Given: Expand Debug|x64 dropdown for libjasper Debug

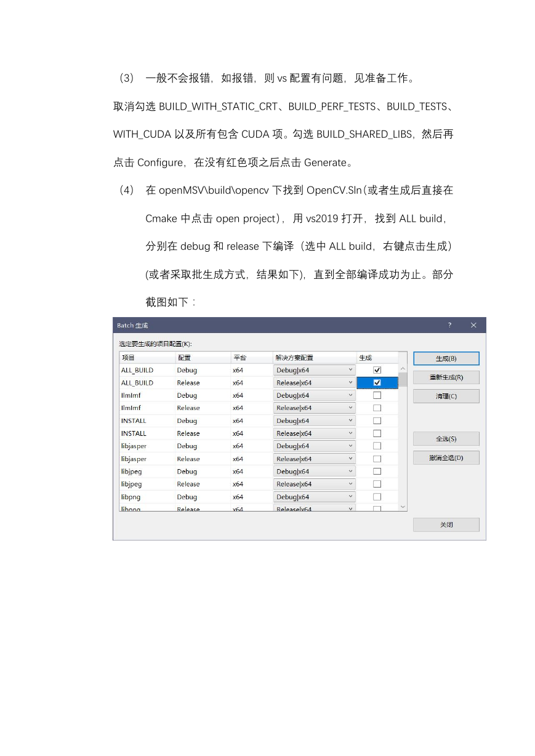Looking at the screenshot, I should (315, 446).
